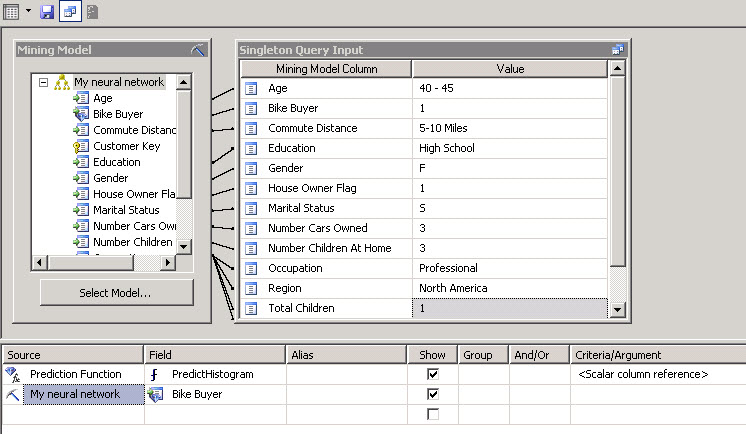The image size is (746, 434).
Task: Click the Bike Buyer field icon in grid
Action: 156,395
